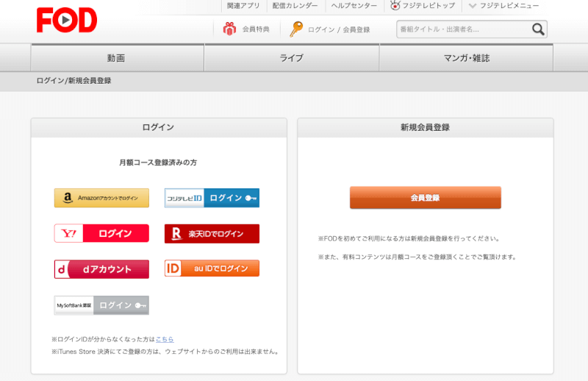The image size is (588, 381).
Task: Open ヘルプセンター in the top menu
Action: tap(354, 6)
